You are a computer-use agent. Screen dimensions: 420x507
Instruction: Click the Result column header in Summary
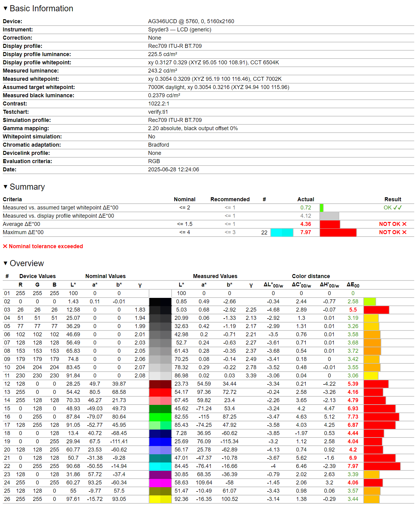click(393, 199)
